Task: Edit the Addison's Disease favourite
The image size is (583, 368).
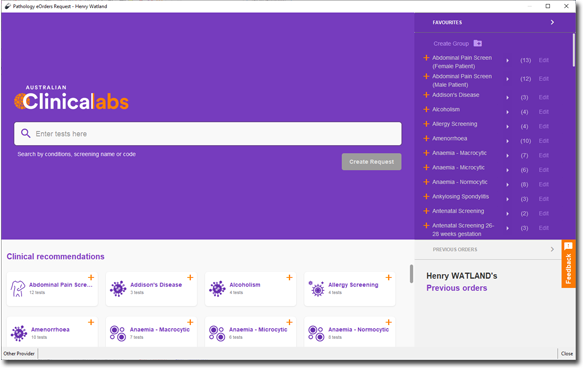Action: click(544, 97)
